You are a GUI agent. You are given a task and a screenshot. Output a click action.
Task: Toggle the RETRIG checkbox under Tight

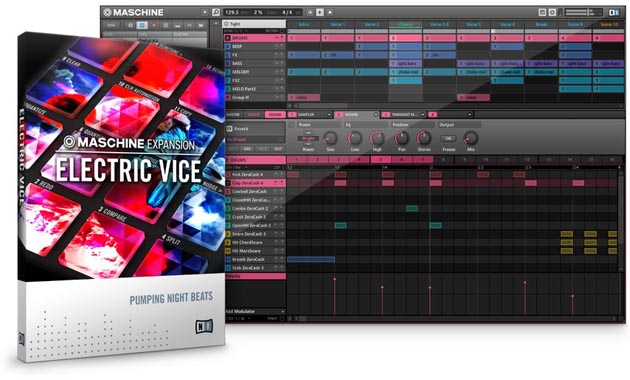pos(282,31)
